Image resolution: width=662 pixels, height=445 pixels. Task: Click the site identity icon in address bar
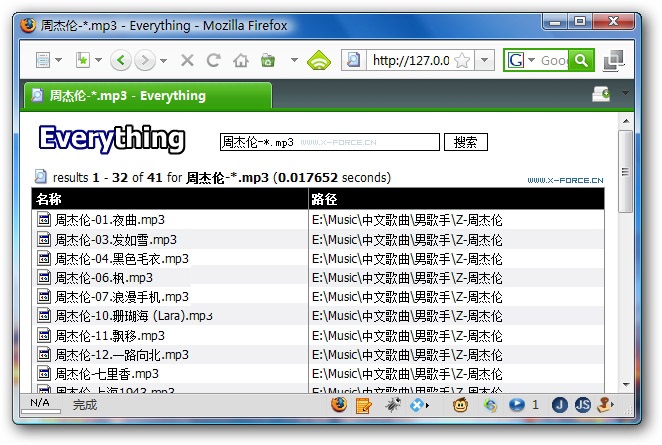click(x=353, y=60)
